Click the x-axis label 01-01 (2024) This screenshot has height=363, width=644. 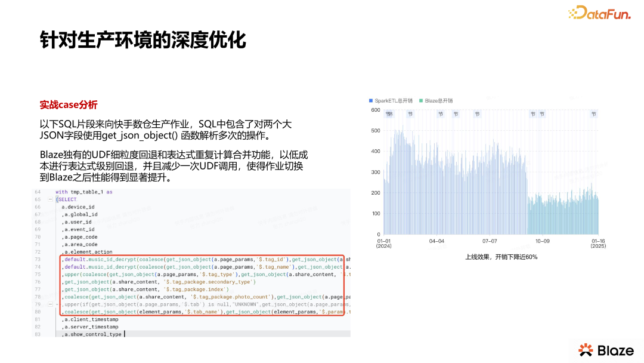coord(383,244)
